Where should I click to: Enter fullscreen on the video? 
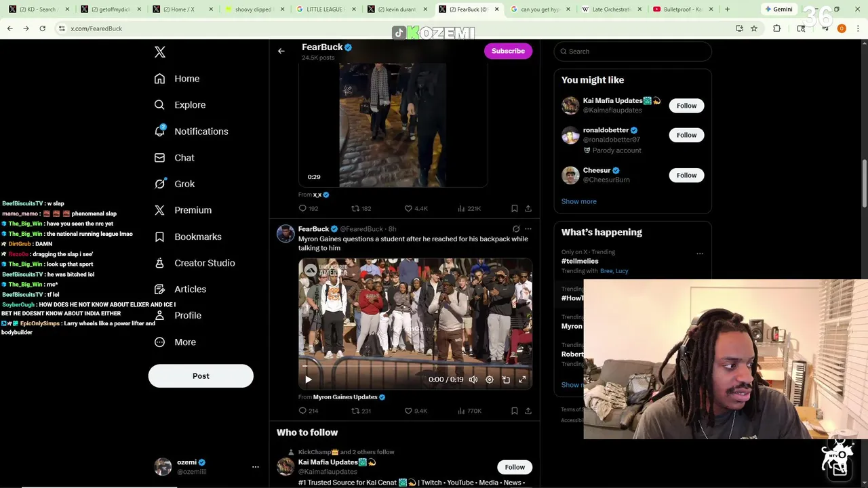[522, 380]
